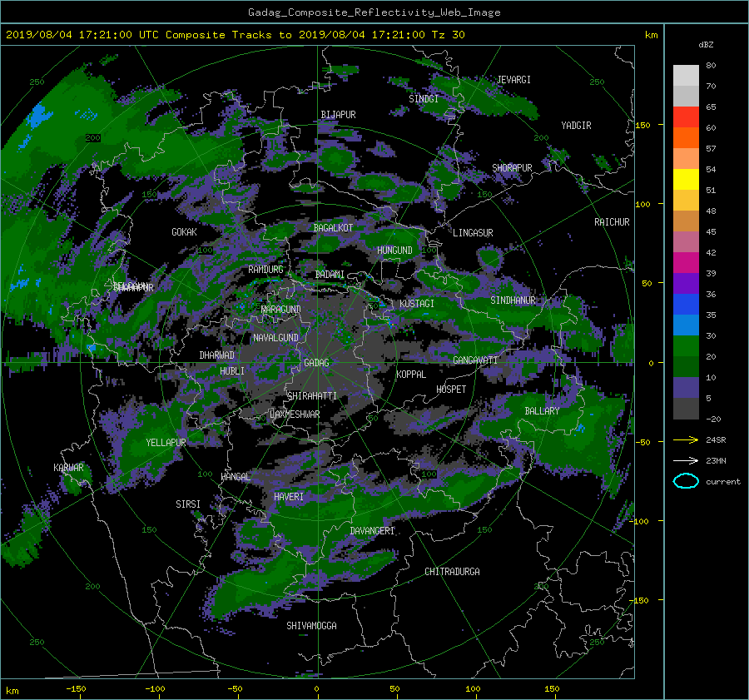Click the BIJAPUR town label
Image resolution: width=749 pixels, height=700 pixels.
coord(338,115)
